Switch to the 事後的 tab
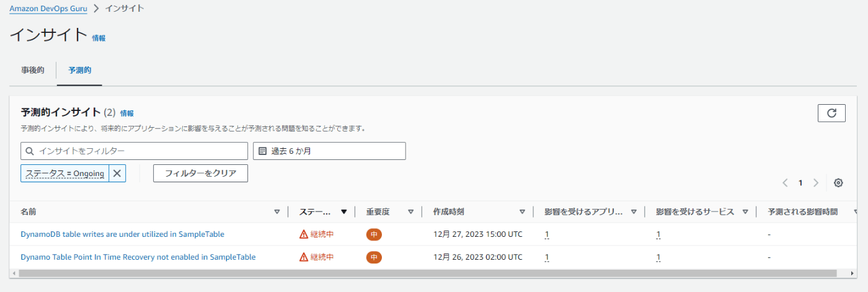 pos(33,71)
